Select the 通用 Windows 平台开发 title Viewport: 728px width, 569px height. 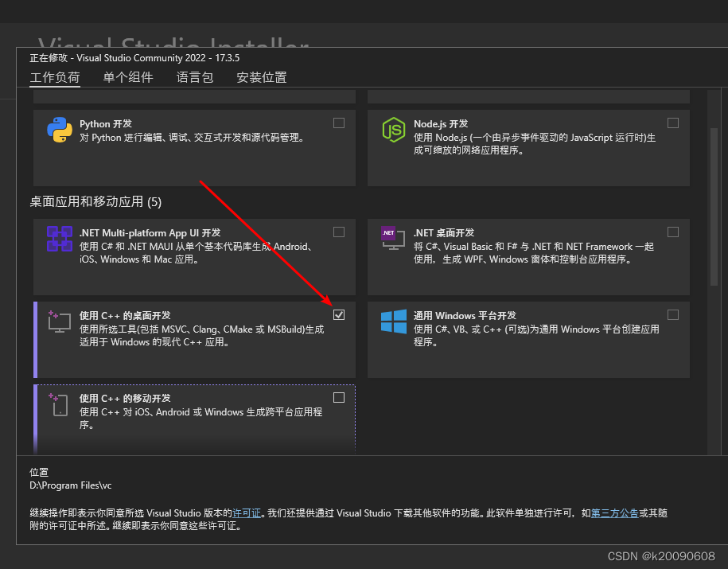point(465,316)
